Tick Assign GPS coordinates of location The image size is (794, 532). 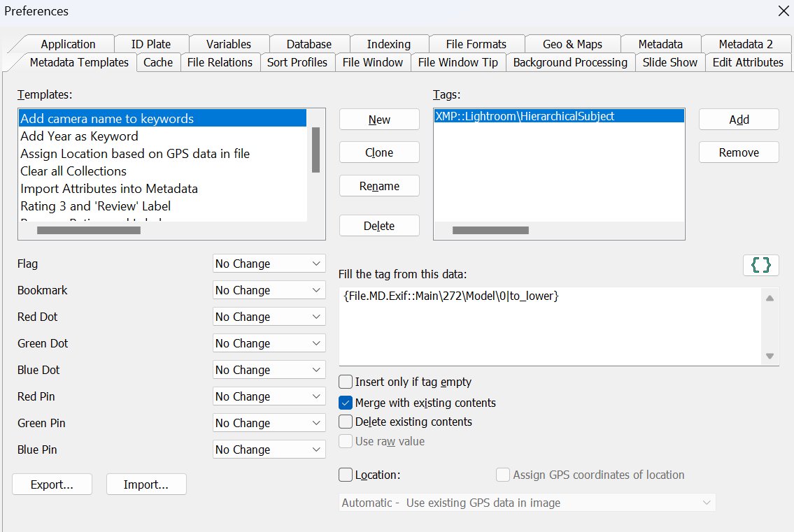point(503,475)
